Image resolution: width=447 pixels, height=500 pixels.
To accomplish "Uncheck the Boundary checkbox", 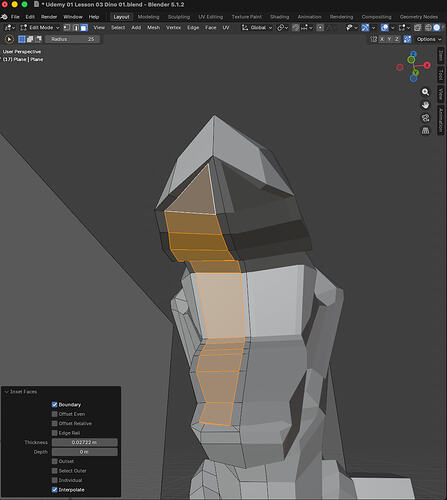I will point(55,405).
